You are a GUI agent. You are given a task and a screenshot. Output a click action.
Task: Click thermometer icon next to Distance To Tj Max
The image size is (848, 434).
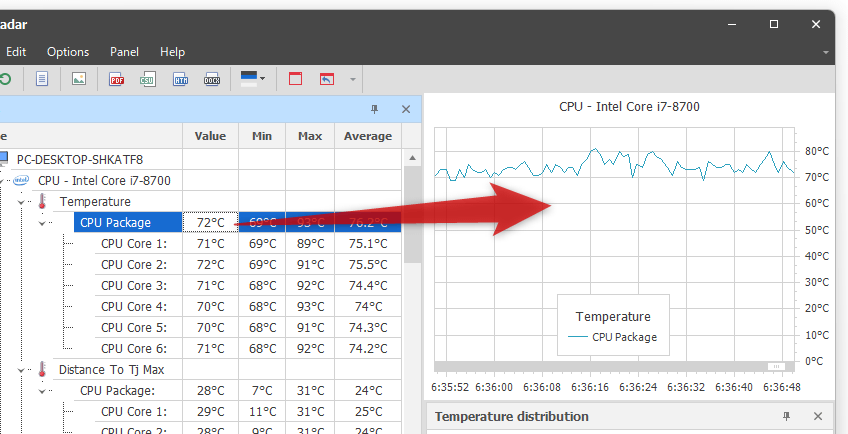(x=42, y=370)
